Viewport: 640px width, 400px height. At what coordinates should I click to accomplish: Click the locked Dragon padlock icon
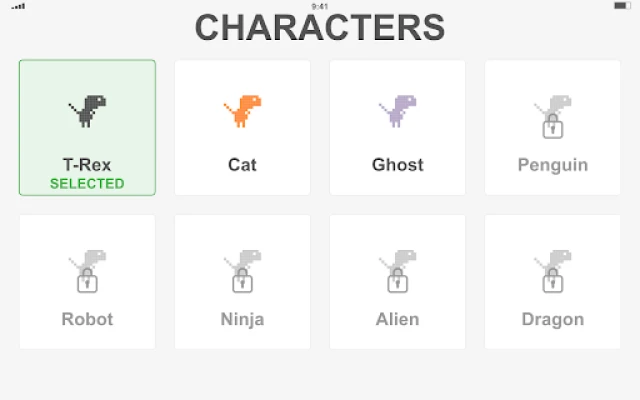552,283
